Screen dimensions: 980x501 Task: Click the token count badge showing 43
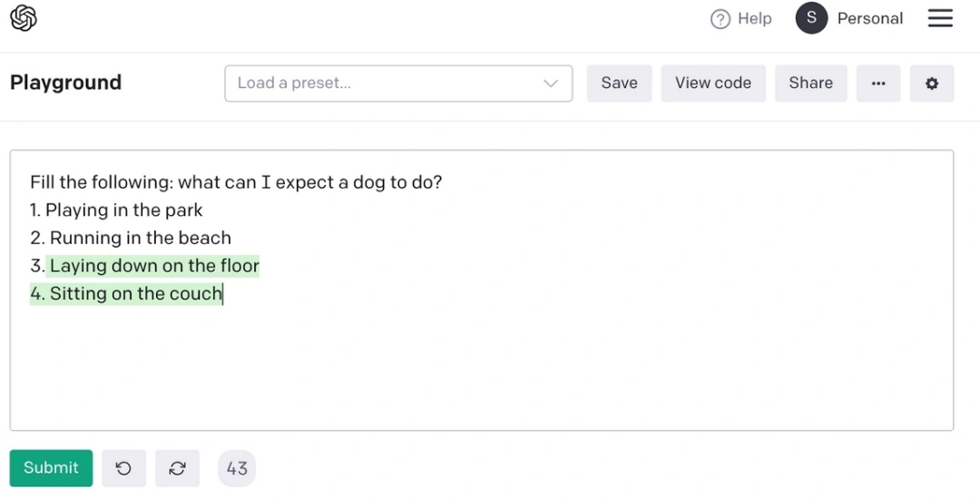coord(237,468)
